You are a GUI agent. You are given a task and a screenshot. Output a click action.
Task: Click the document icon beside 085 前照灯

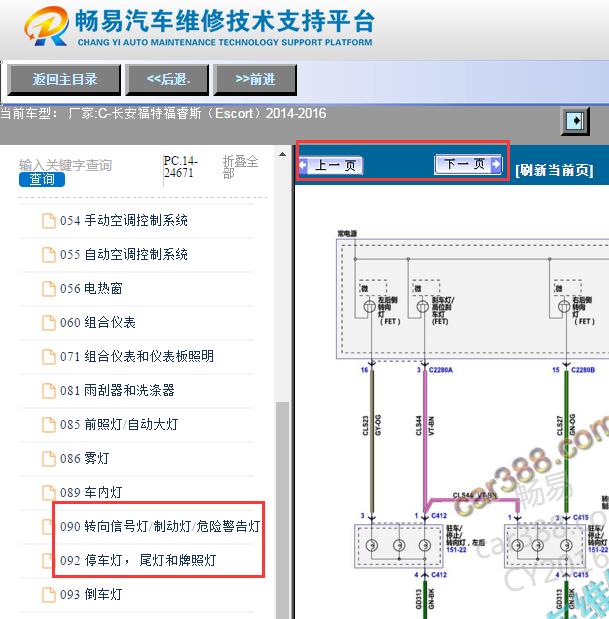[49, 424]
